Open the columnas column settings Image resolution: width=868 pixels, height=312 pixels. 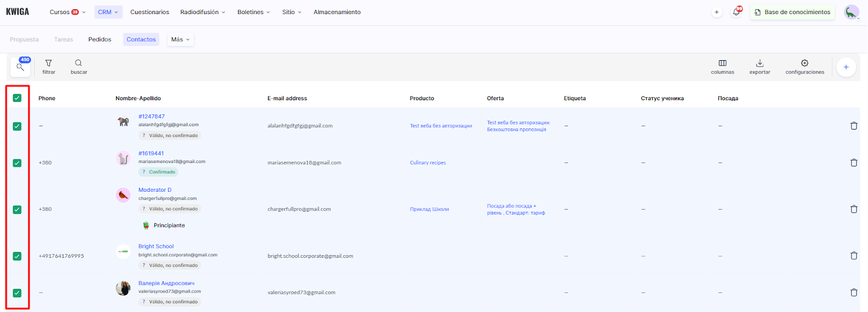point(722,63)
